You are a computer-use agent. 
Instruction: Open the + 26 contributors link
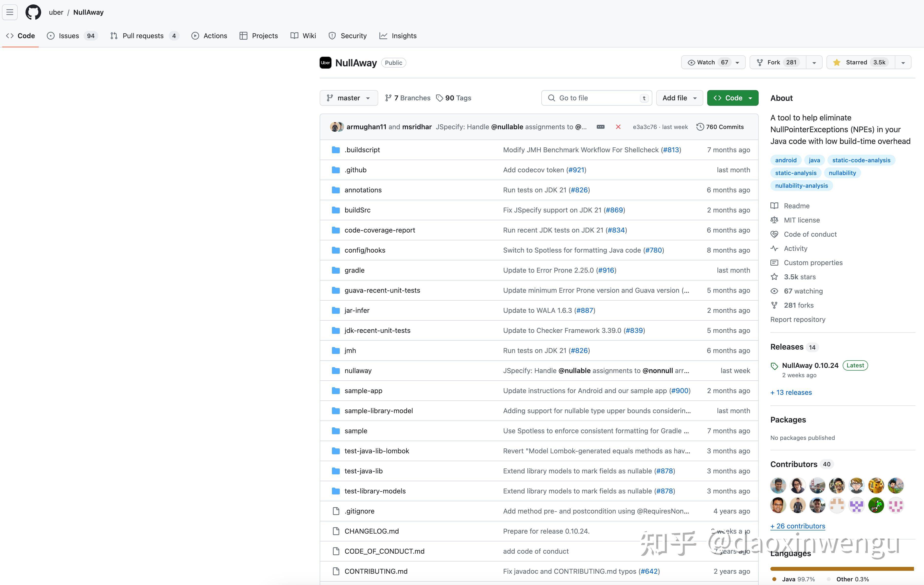[798, 526]
